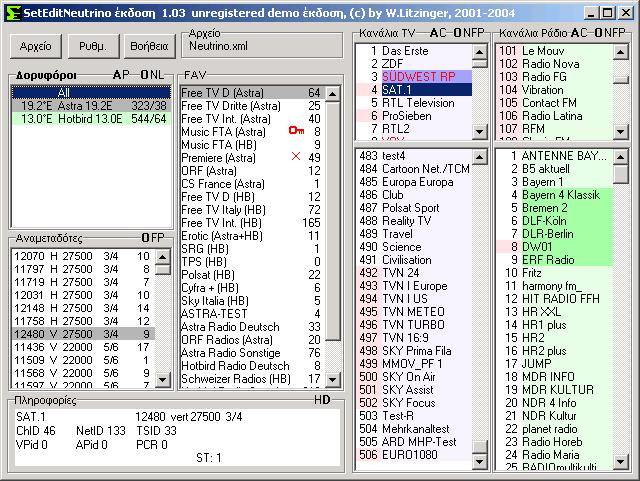
Task: Select channel 487 Polsat Sport
Action: [414, 208]
